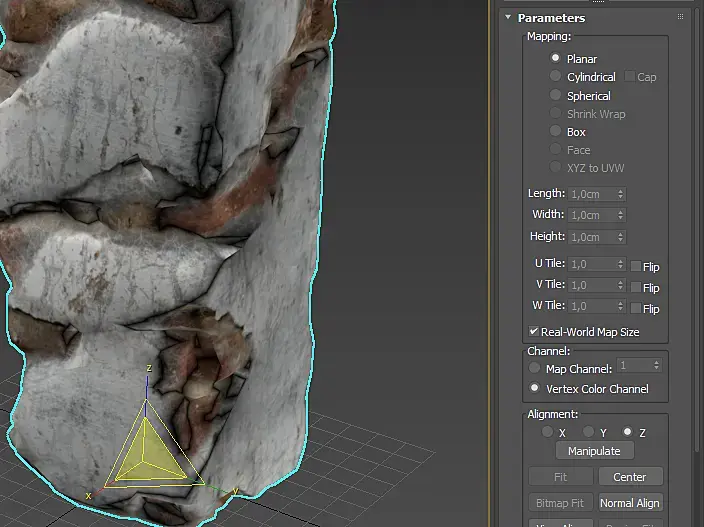Image resolution: width=704 pixels, height=527 pixels.
Task: Select Cylindrical mapping option
Action: coord(556,77)
